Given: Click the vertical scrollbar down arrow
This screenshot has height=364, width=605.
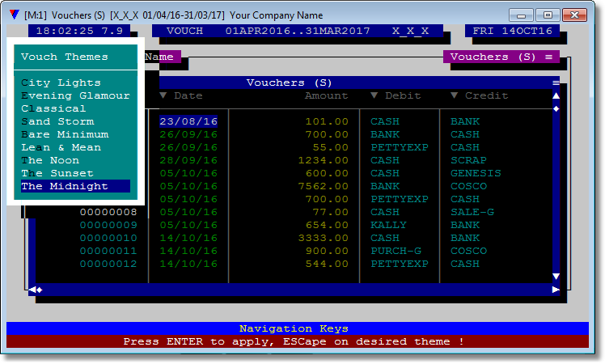Looking at the screenshot, I should pyautogui.click(x=556, y=277).
